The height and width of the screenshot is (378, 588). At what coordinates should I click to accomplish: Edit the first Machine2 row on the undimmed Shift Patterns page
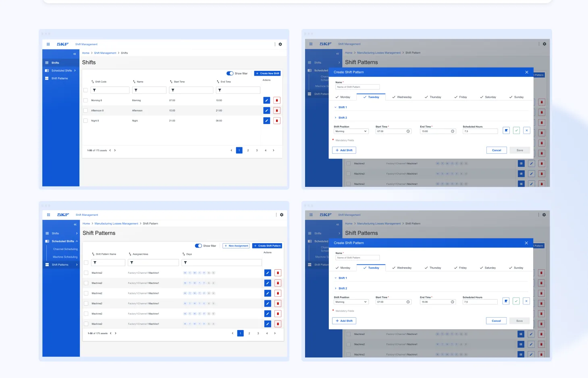[x=268, y=273]
